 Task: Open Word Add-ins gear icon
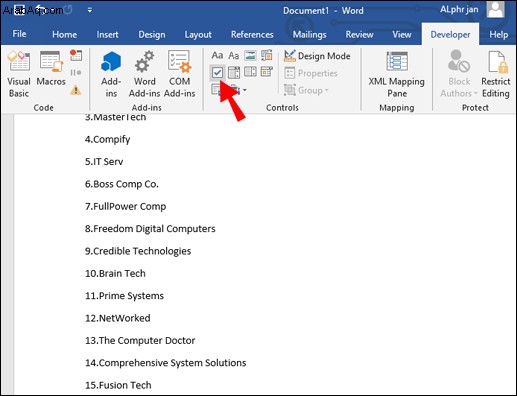[144, 74]
